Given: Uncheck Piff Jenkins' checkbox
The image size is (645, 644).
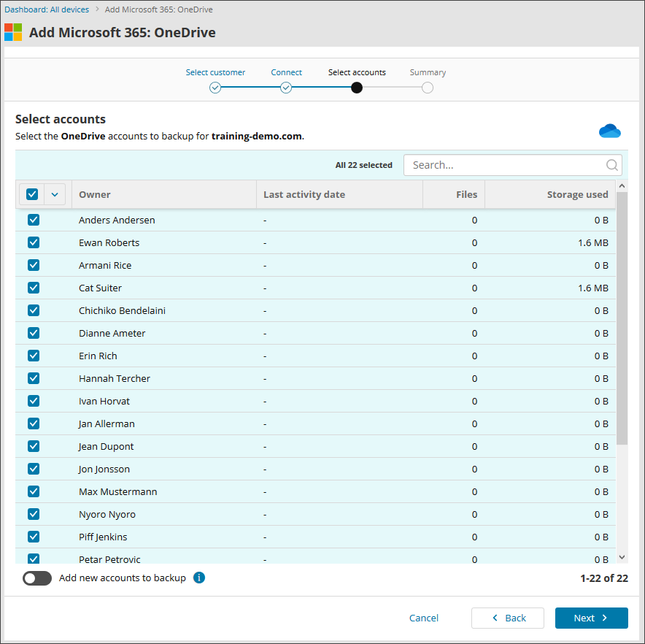Looking at the screenshot, I should pos(34,537).
